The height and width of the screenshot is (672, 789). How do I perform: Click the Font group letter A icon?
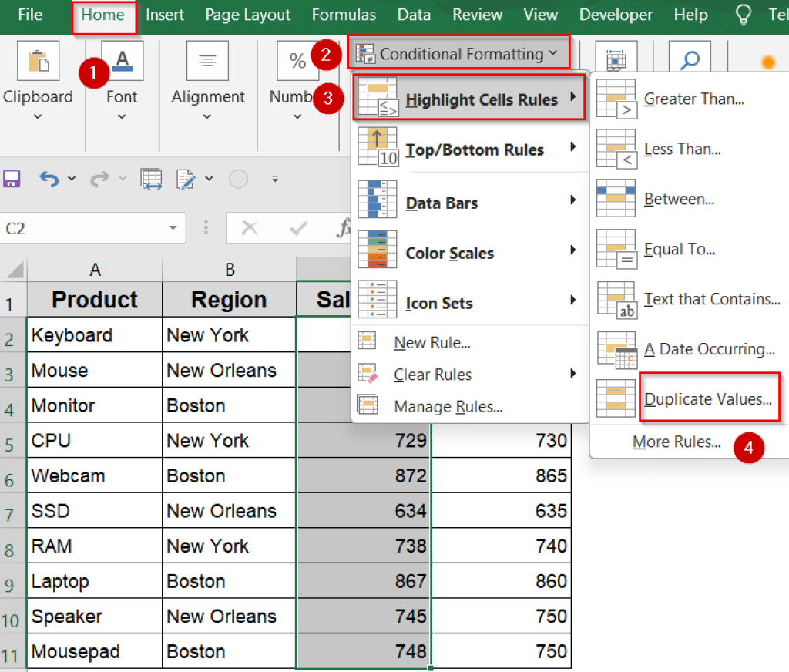click(x=121, y=61)
